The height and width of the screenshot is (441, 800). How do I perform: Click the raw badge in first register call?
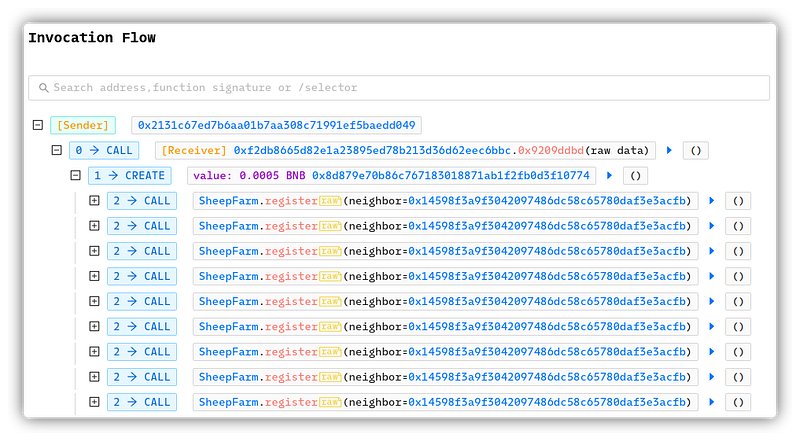point(330,201)
